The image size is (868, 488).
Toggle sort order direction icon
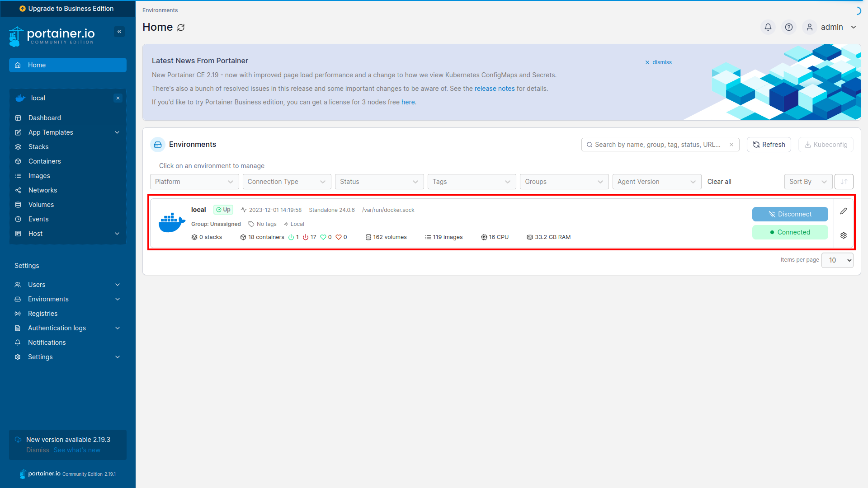coord(844,182)
